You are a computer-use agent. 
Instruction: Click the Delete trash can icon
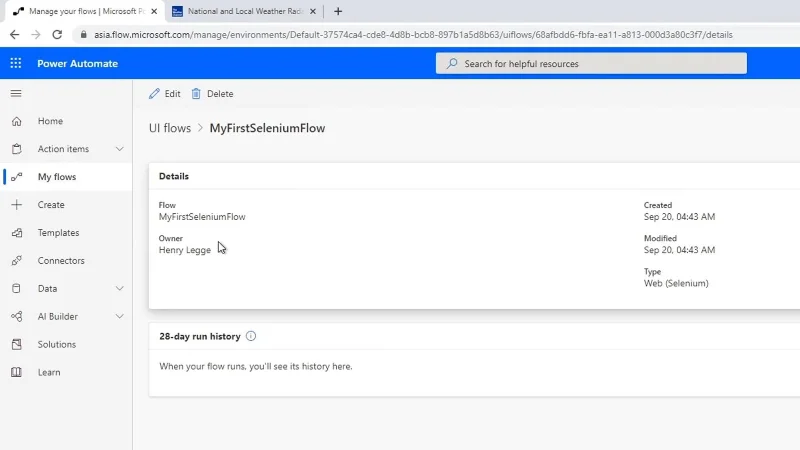tap(196, 93)
